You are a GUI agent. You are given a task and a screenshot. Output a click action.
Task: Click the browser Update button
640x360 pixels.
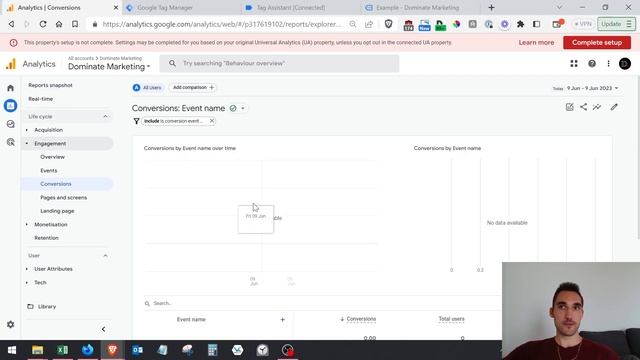click(x=616, y=24)
